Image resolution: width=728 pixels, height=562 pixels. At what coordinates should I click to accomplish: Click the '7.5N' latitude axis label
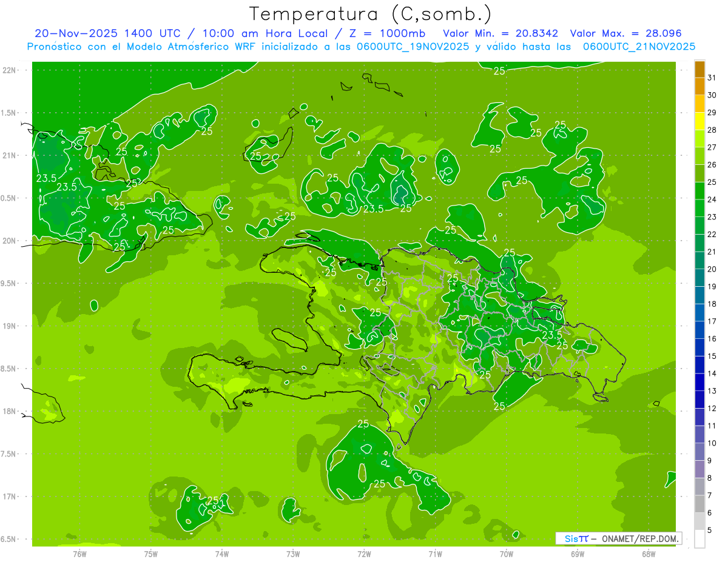pyautogui.click(x=8, y=455)
